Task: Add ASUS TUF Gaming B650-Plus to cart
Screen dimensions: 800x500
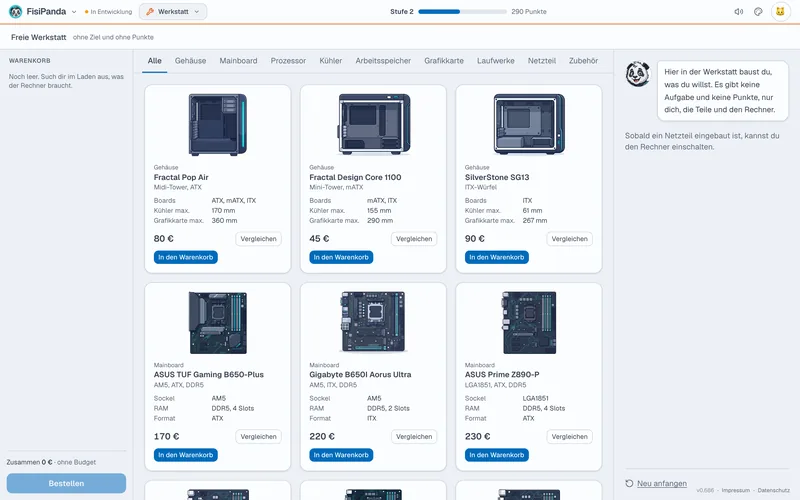Action: (x=186, y=455)
